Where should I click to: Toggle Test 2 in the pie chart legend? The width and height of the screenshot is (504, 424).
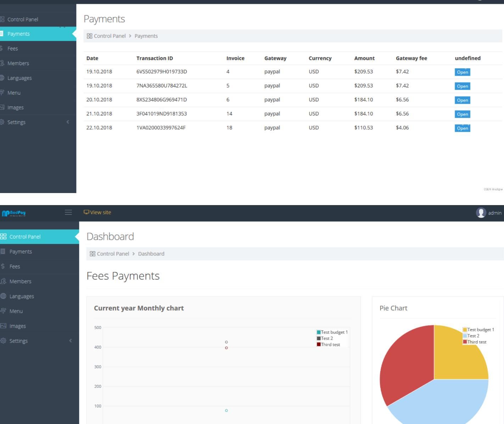473,335
